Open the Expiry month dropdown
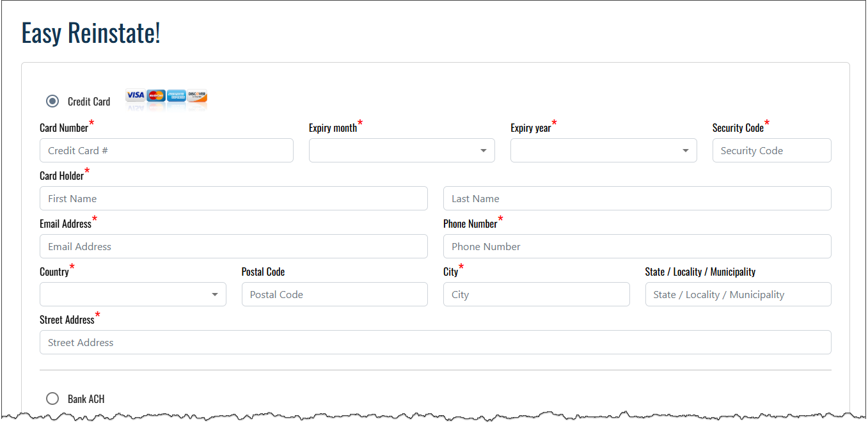Viewport: 868px width, 426px height. click(x=402, y=150)
